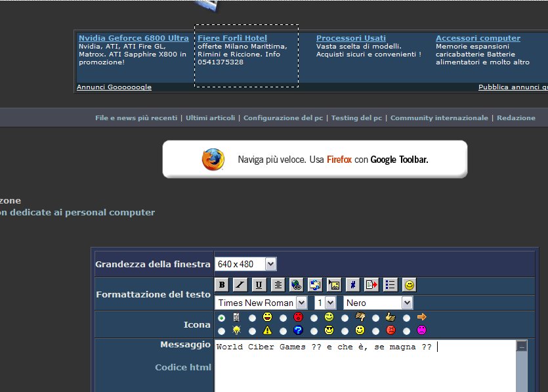Image resolution: width=548 pixels, height=392 pixels.
Task: Open Testing del pc section
Action: pos(356,118)
